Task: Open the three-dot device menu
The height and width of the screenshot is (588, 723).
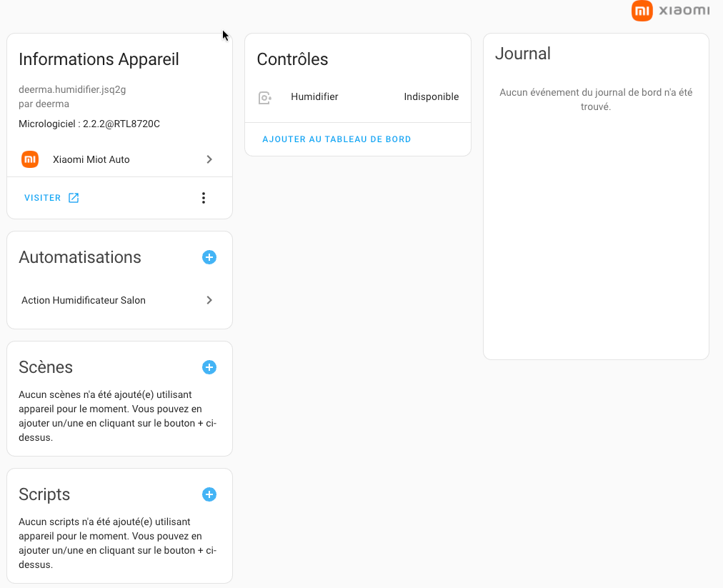Action: tap(204, 198)
